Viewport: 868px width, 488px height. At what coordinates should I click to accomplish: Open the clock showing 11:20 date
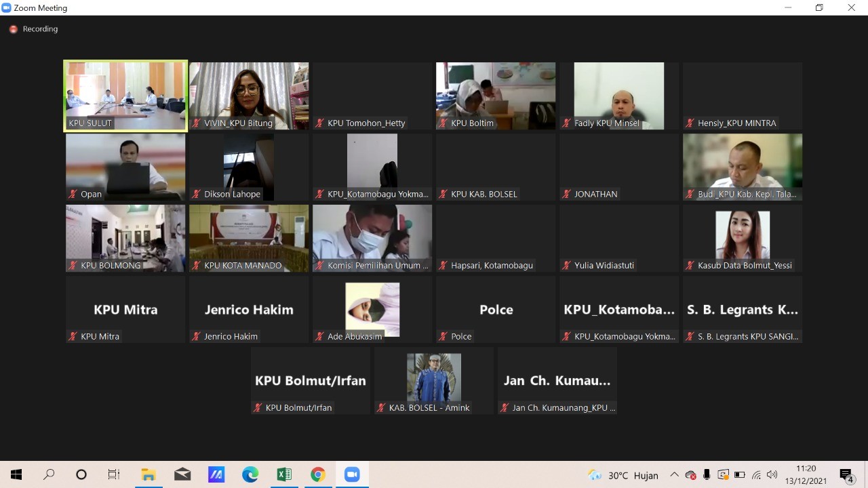[806, 474]
